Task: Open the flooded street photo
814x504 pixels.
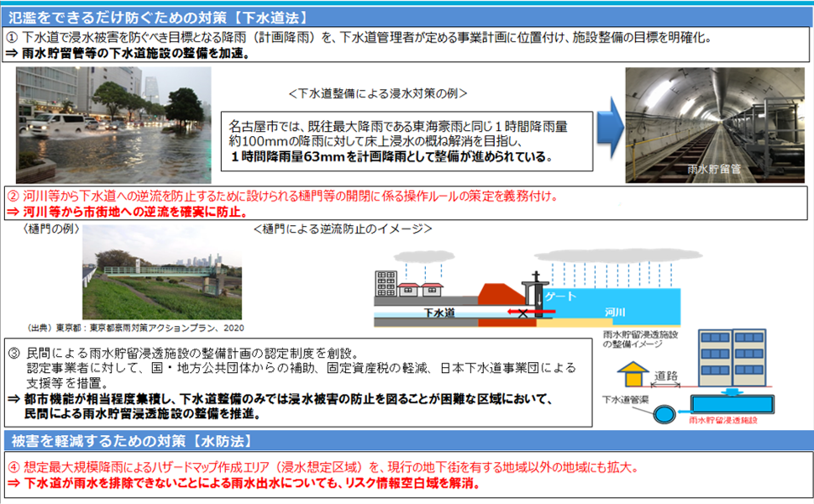Action: [113, 124]
